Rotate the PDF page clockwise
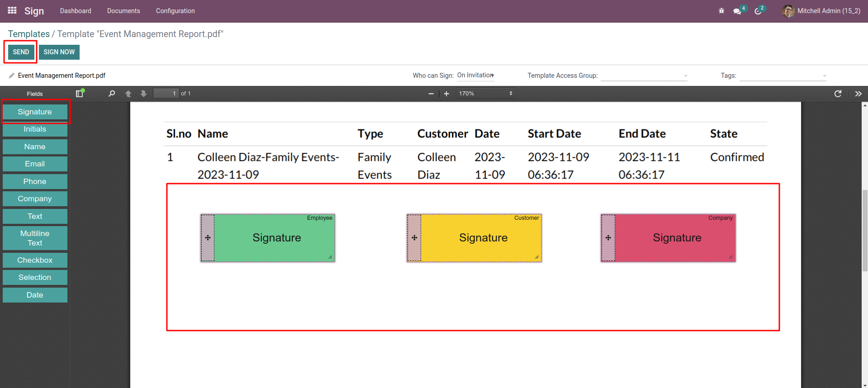 [x=838, y=94]
